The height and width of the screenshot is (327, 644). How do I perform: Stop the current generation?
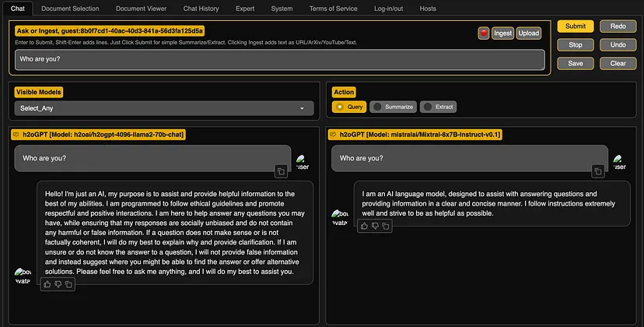[576, 44]
